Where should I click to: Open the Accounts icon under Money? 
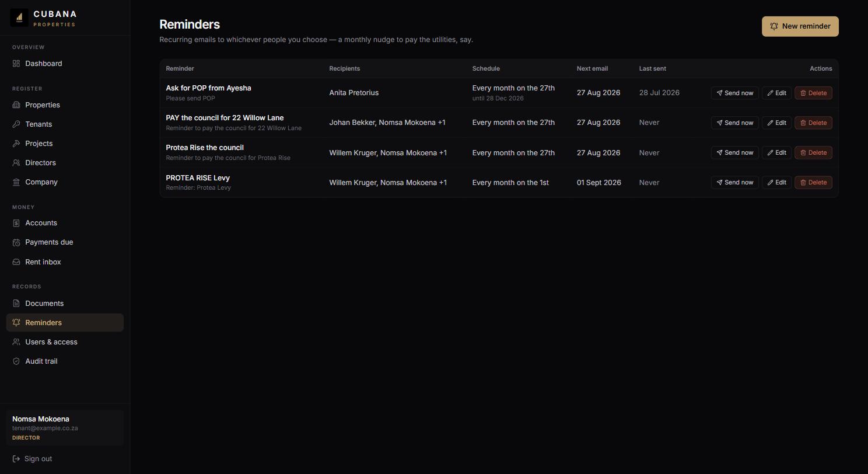coord(16,223)
